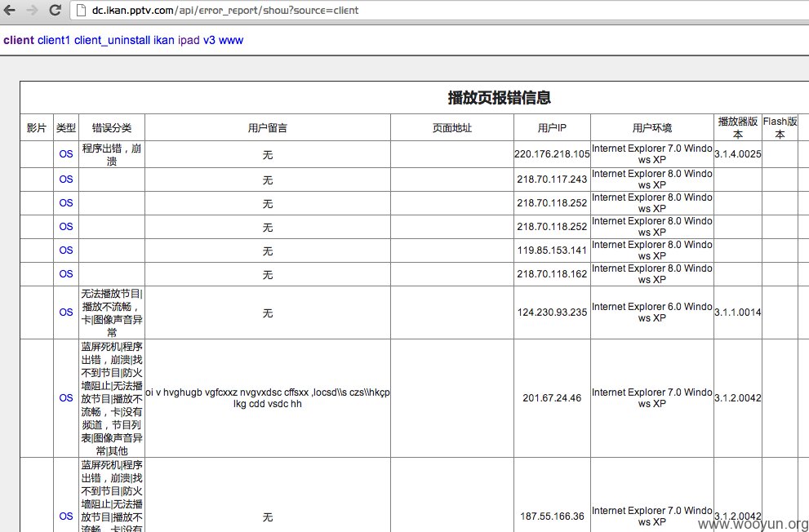Open OS link in row with IP 220.176.218.105
The height and width of the screenshot is (532, 809).
[66, 153]
